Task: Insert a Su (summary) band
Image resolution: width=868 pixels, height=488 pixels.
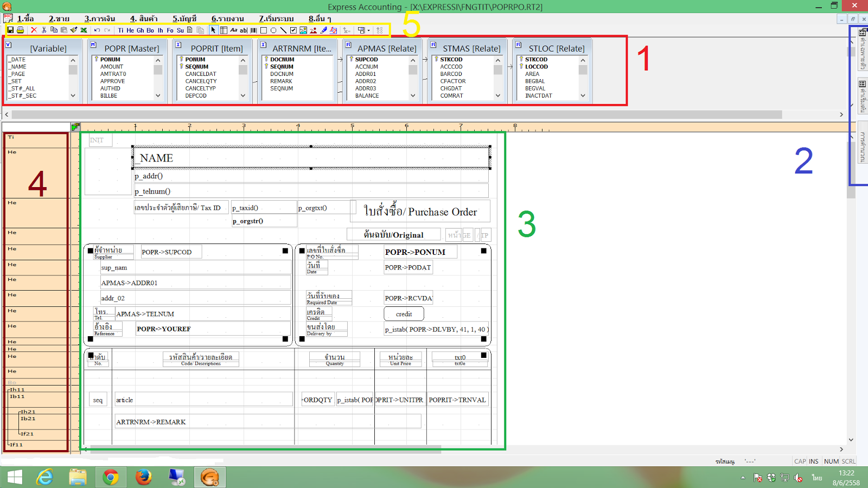Action: coord(180,30)
